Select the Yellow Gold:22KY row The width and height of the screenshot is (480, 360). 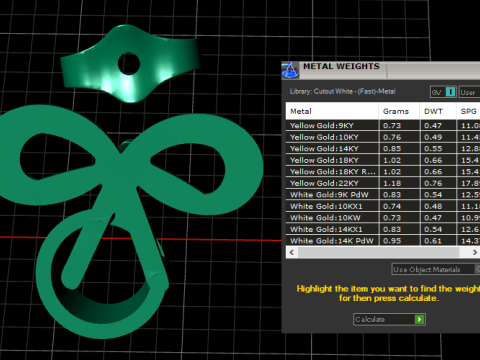(383, 183)
